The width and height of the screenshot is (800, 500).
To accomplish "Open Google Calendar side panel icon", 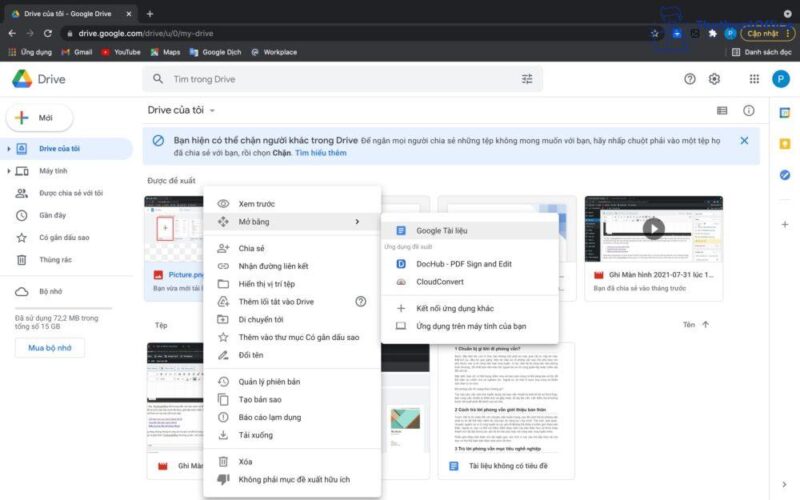I will pyautogui.click(x=785, y=113).
